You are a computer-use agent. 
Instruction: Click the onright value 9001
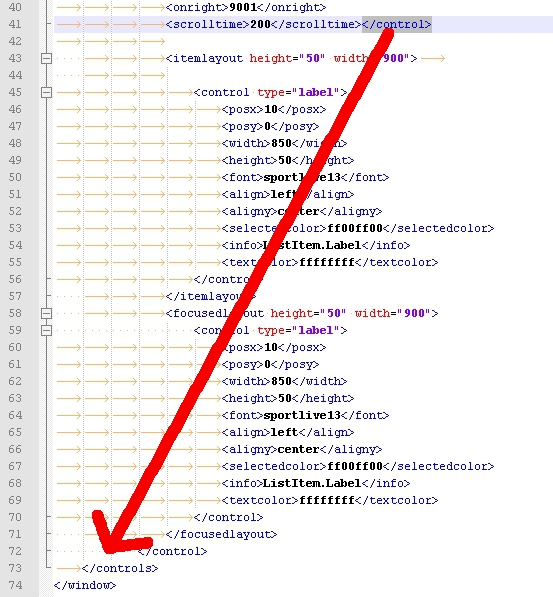click(243, 7)
